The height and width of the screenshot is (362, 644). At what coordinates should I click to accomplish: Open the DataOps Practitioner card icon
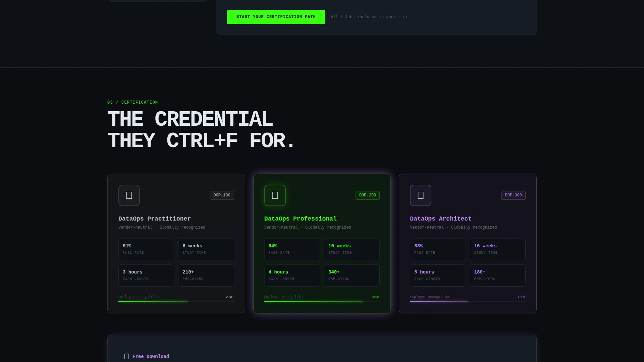(x=129, y=195)
